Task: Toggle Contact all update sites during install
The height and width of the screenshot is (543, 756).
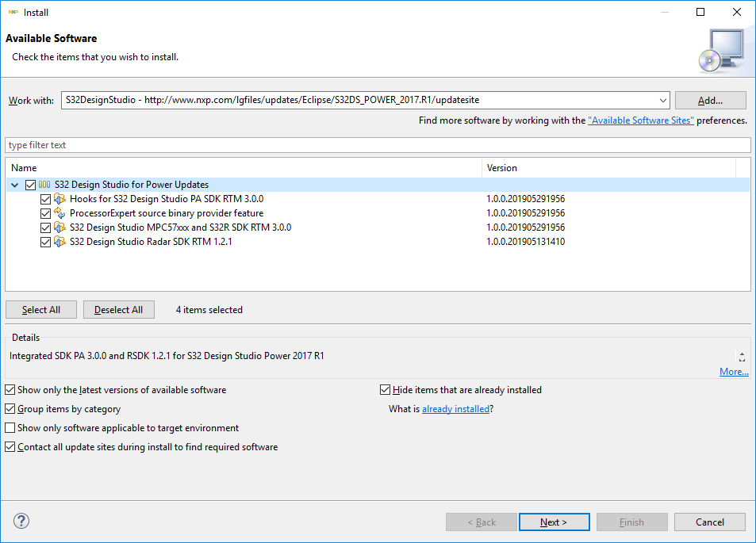Action: click(10, 446)
